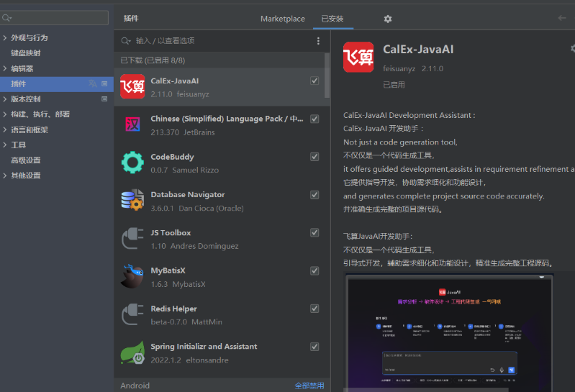This screenshot has width=575, height=392.
Task: Click the plugin list scrollbar
Action: [x=327, y=76]
